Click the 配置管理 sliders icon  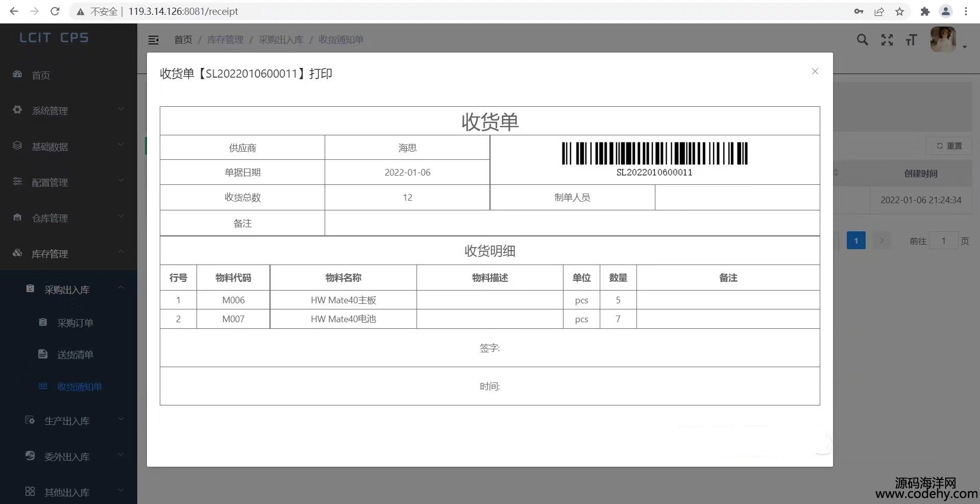click(x=17, y=181)
